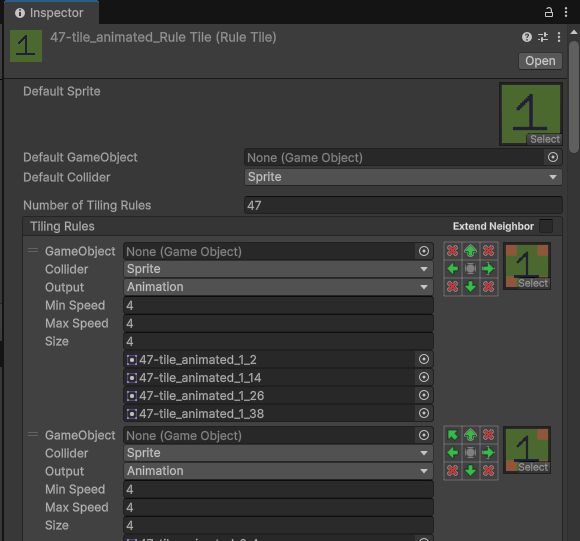This screenshot has height=541, width=580.
Task: Toggle first rule's bottom-left neighbor X
Action: click(x=452, y=287)
